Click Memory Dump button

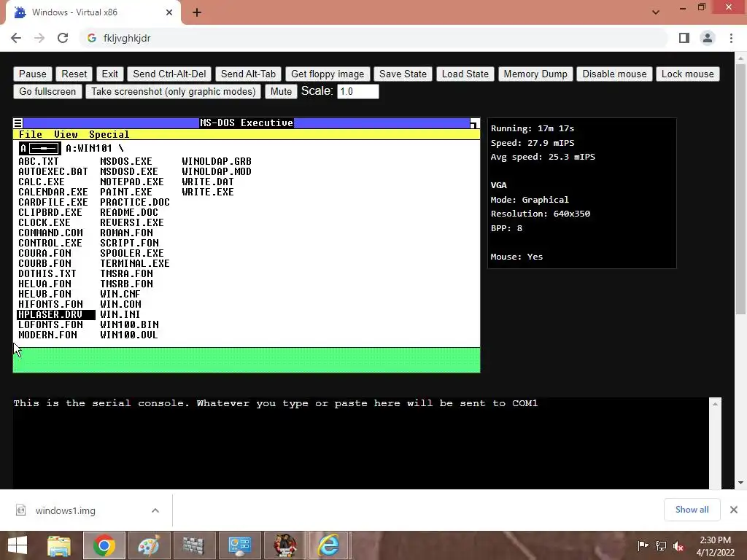tap(535, 74)
